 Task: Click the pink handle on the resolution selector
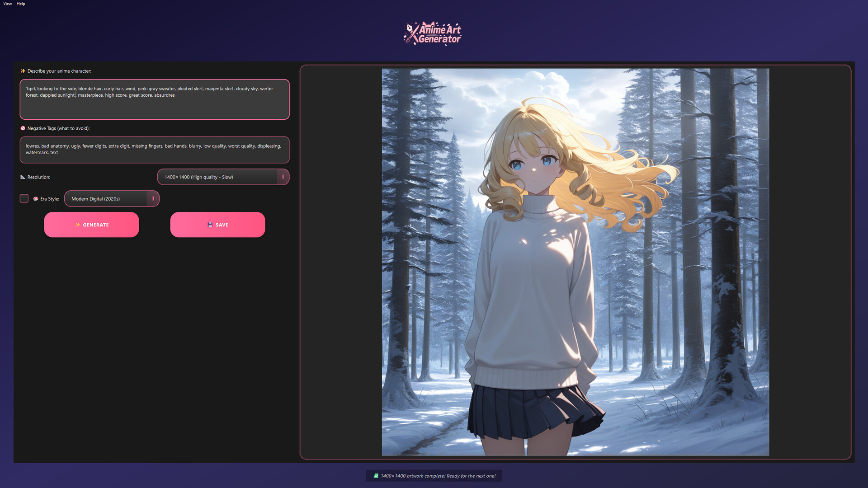pos(283,177)
